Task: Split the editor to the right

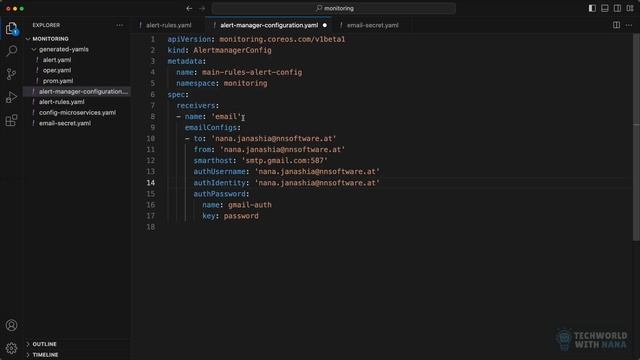Action: pyautogui.click(x=616, y=25)
